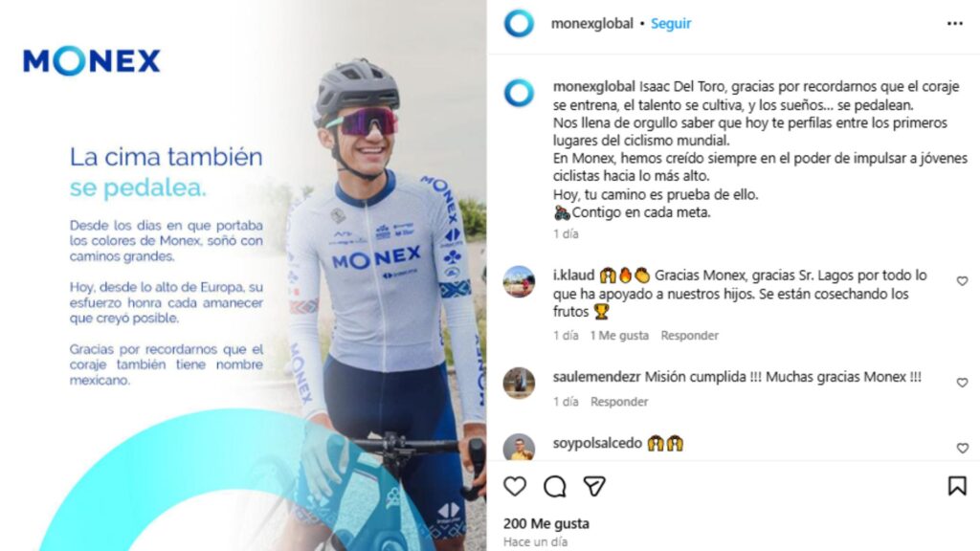This screenshot has height=551, width=980.
Task: Open soypolsalcedo's username link
Action: (597, 443)
